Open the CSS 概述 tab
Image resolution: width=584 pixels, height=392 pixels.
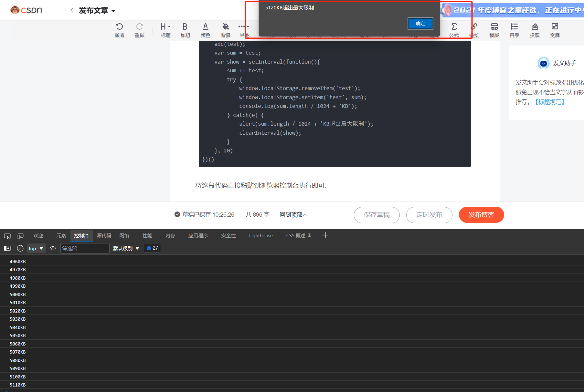point(299,236)
